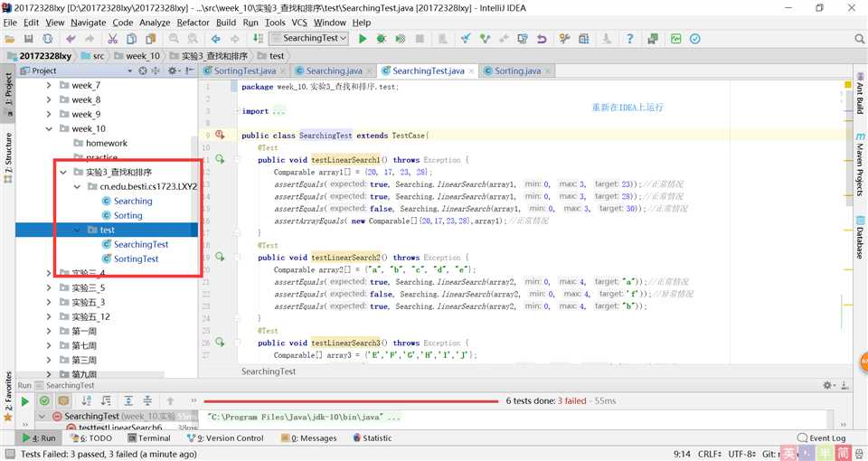Switch to the Searching.java tab
The image size is (868, 461).
[x=334, y=71]
